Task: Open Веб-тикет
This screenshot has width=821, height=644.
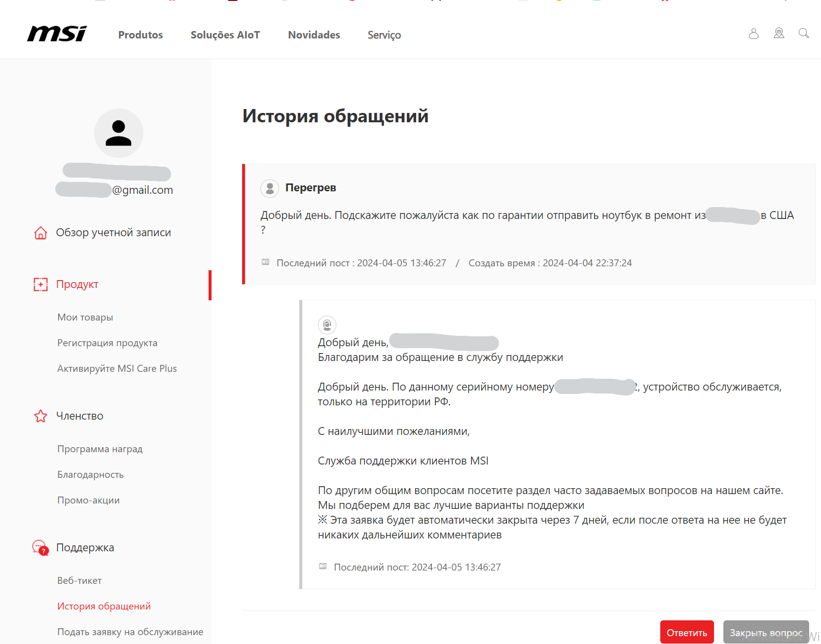Action: [79, 581]
